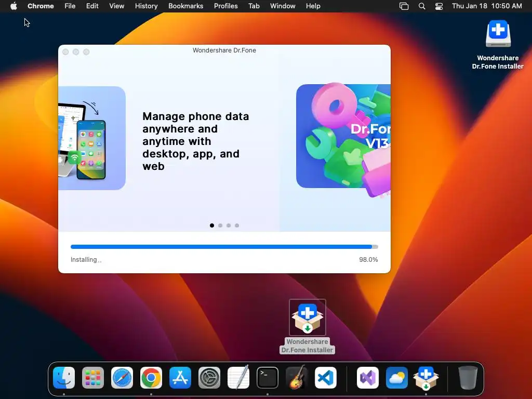Open the Window menu
Viewport: 532px width, 399px height.
pos(283,6)
